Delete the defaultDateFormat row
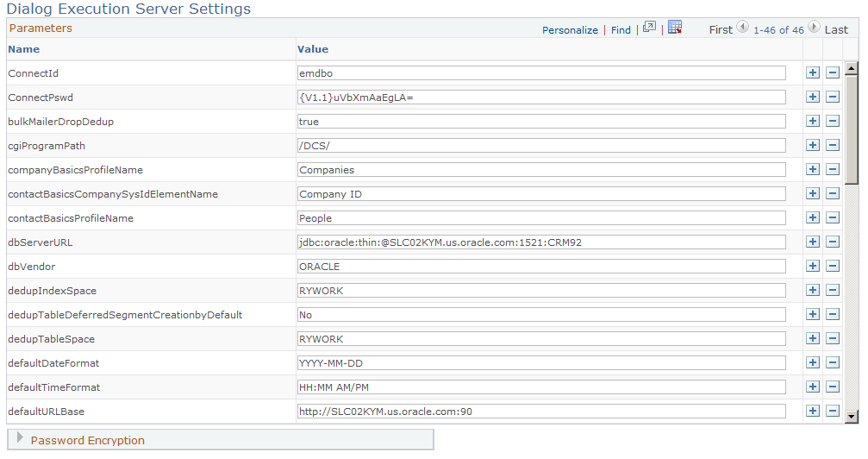The width and height of the screenshot is (868, 459). tap(833, 362)
